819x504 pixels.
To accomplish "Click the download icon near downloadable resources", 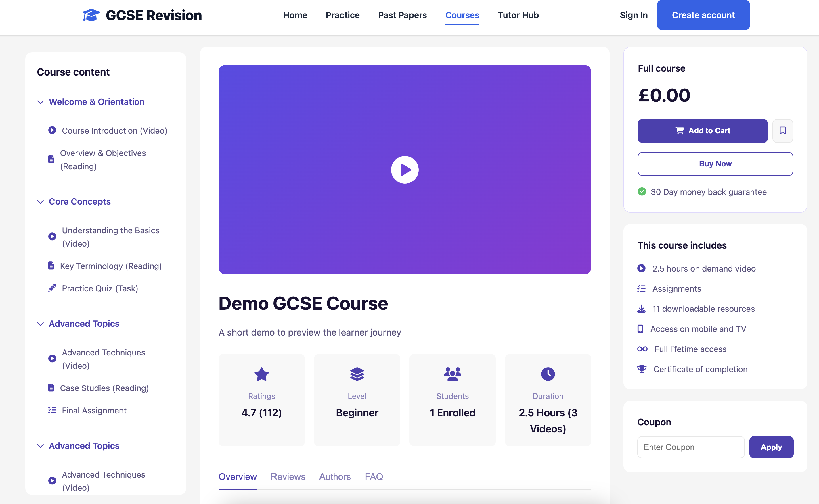I will tap(641, 308).
